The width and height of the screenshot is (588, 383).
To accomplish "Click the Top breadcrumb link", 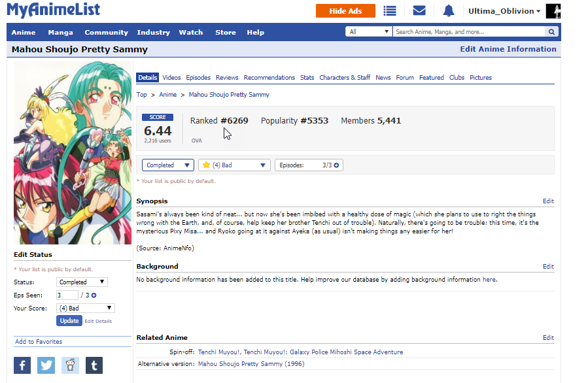I will [141, 94].
